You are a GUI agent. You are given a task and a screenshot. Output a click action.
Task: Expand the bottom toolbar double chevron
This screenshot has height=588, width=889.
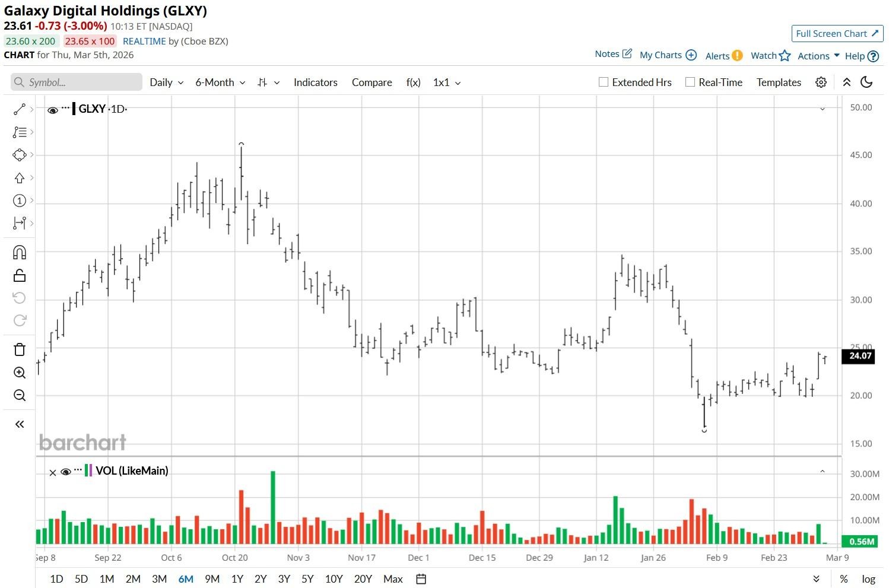pos(817,579)
